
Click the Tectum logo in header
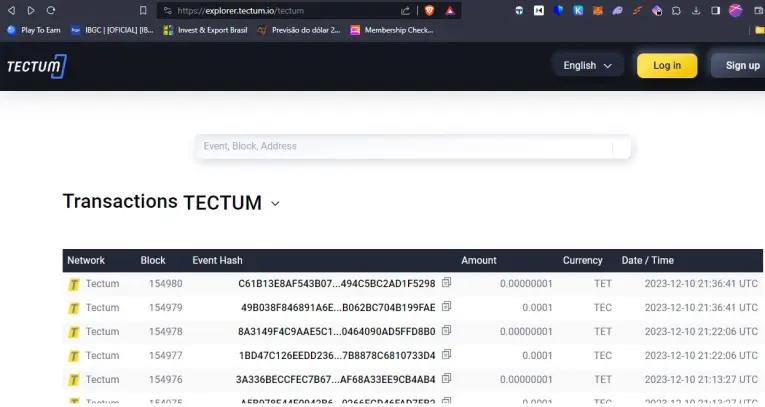coord(37,66)
